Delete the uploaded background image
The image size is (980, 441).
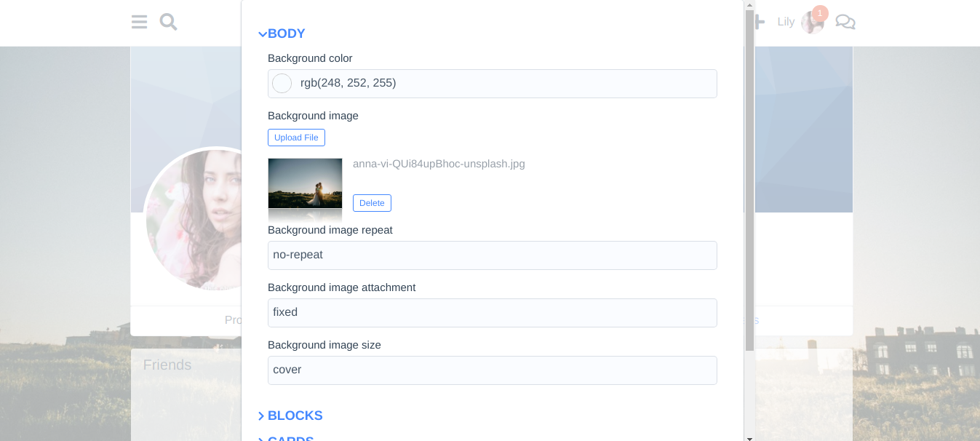click(x=372, y=203)
